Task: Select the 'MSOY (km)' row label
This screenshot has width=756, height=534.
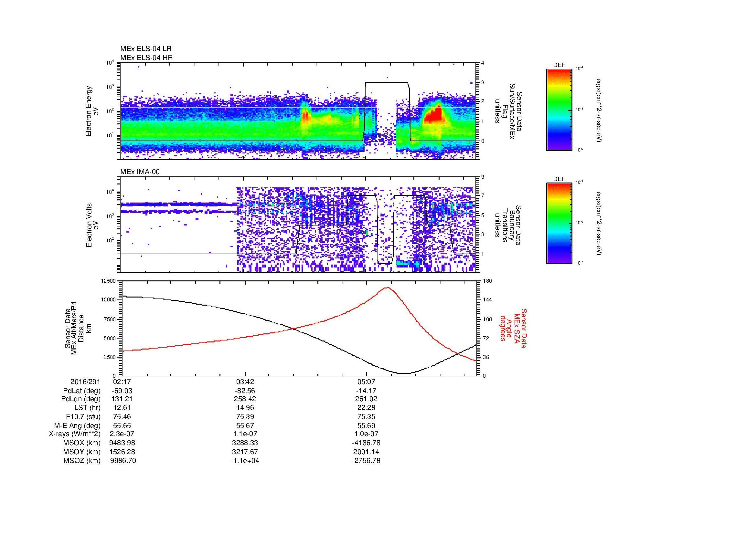Action: click(82, 452)
